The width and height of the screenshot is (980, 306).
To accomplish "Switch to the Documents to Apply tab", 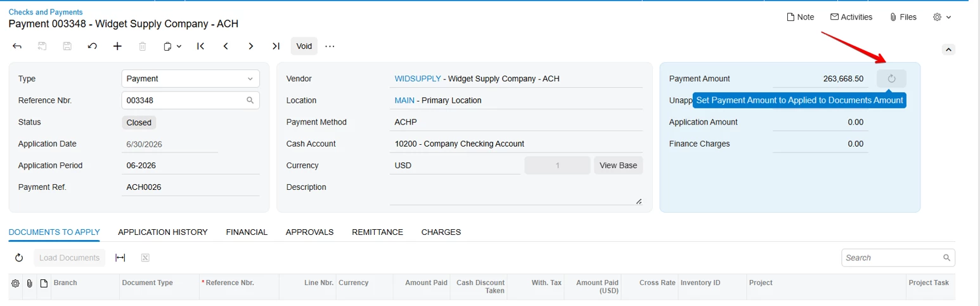I will (x=54, y=232).
